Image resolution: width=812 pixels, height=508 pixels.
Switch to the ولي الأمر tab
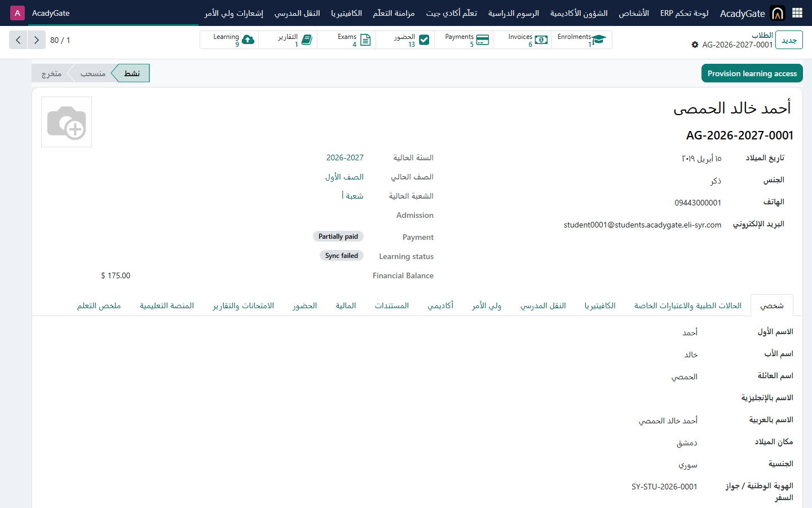click(487, 305)
